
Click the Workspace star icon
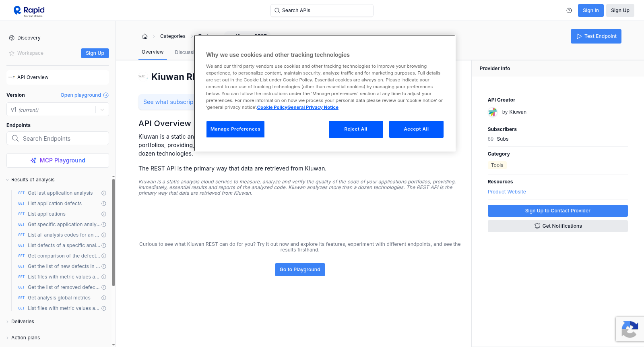[12, 53]
